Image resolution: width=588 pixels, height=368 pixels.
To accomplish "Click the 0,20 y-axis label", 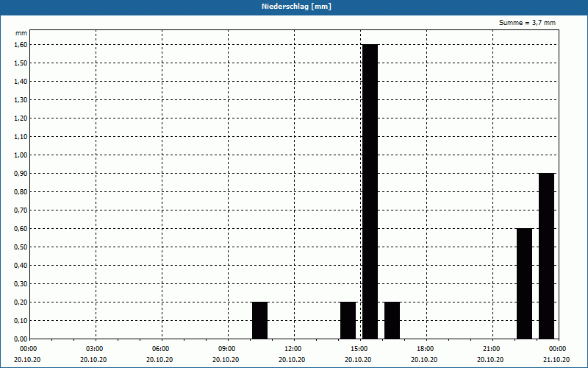I will [21, 302].
